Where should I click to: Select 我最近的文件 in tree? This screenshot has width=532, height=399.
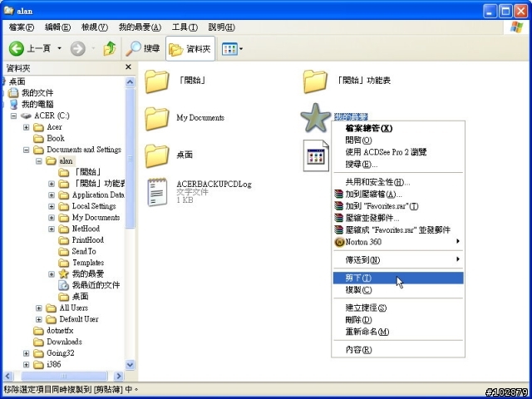pyautogui.click(x=89, y=285)
